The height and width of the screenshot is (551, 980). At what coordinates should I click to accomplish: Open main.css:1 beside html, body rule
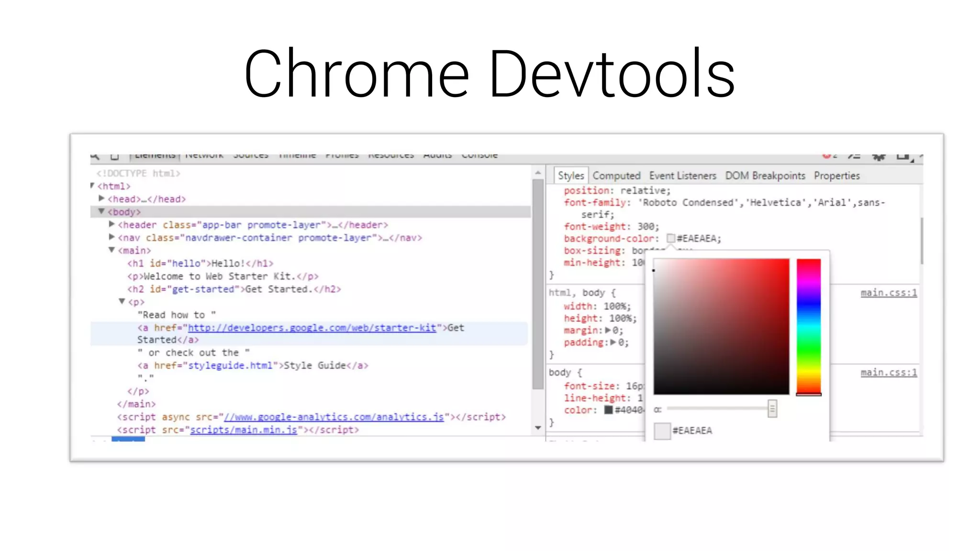coord(889,293)
